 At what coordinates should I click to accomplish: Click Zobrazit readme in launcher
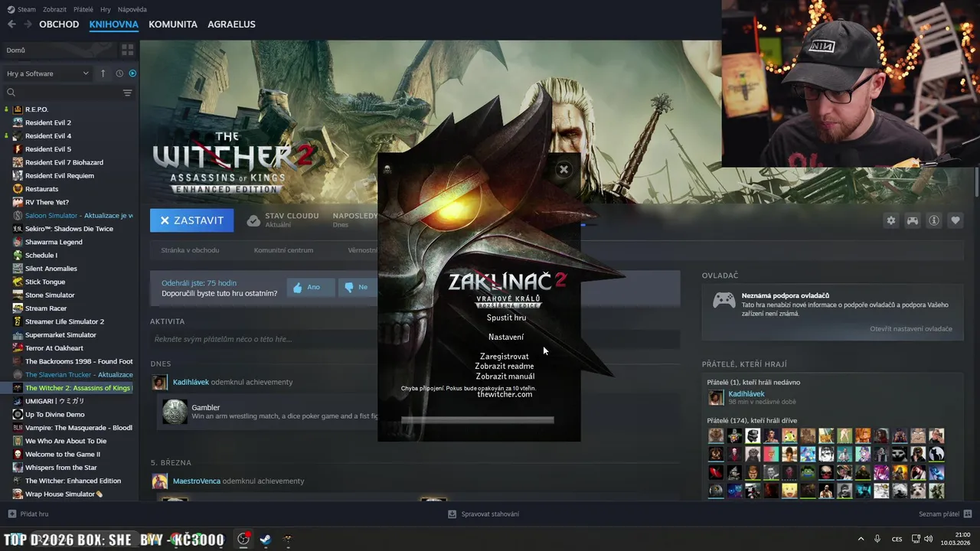pyautogui.click(x=505, y=367)
